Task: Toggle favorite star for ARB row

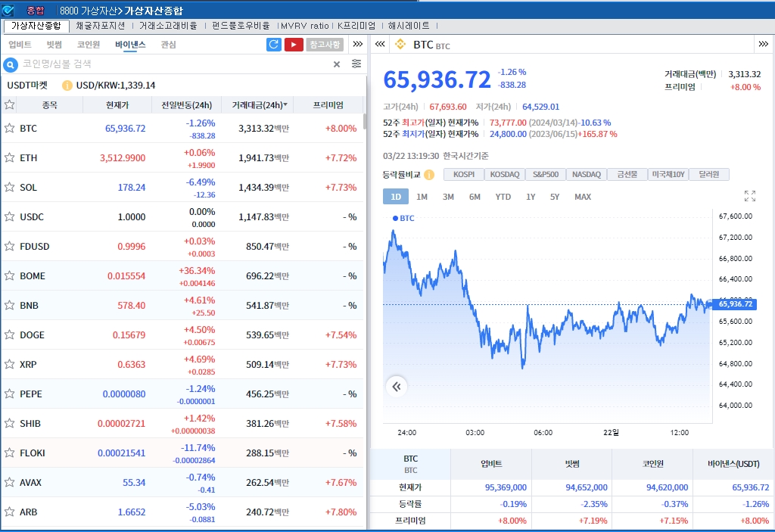Action: [x=9, y=512]
